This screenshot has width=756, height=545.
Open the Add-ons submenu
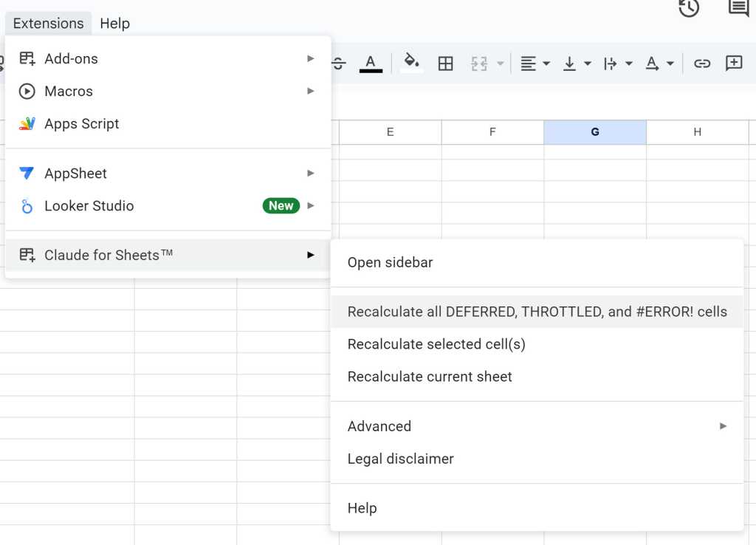tap(168, 59)
